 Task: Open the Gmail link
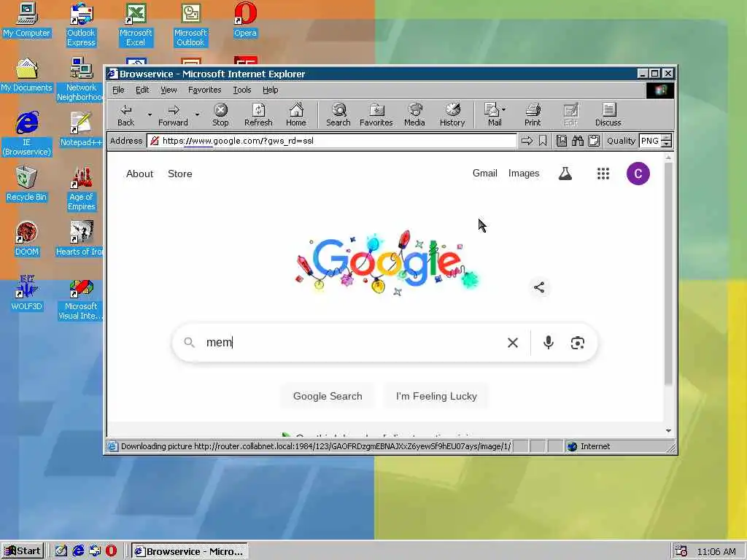(x=484, y=174)
